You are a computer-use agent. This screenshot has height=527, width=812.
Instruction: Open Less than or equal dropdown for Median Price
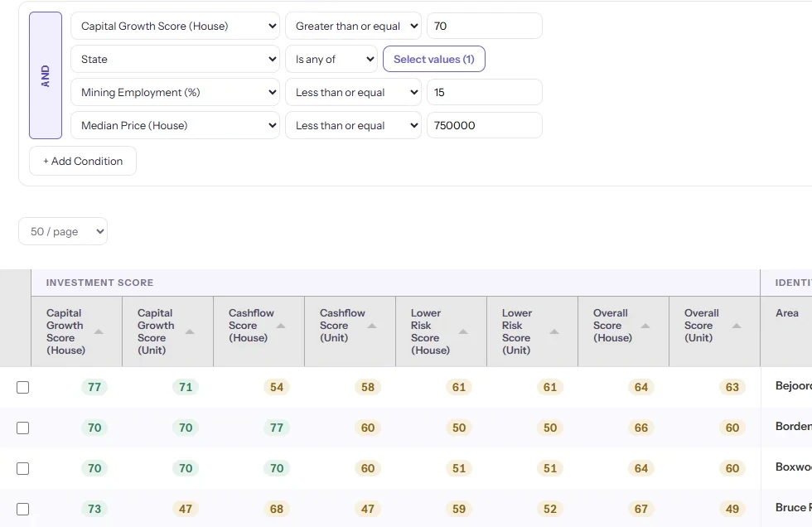tap(353, 125)
